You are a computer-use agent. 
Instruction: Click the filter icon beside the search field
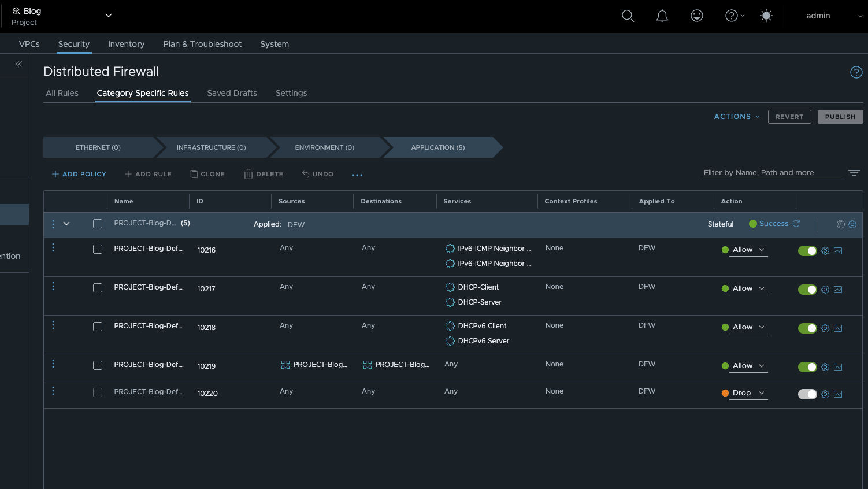click(x=854, y=172)
